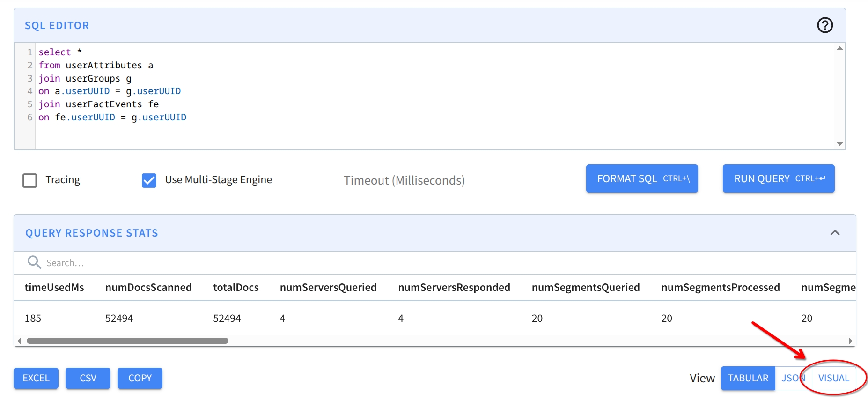Type in the stats Search box
Viewport: 868px width, 401px height.
[x=187, y=263]
